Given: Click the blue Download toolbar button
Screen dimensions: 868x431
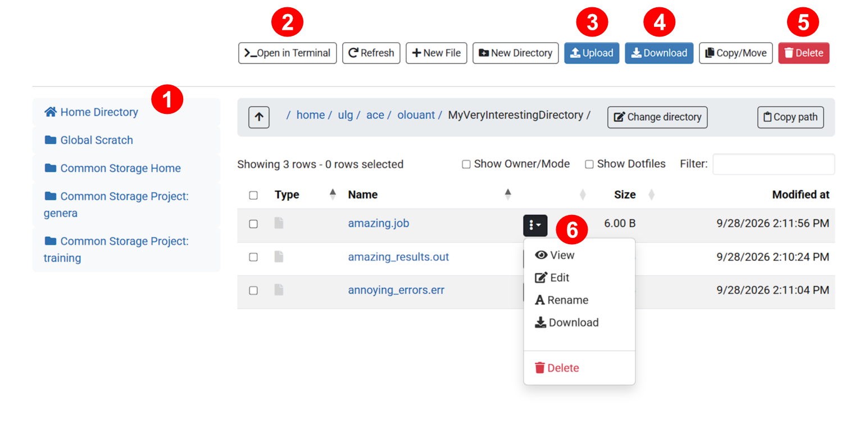Looking at the screenshot, I should pyautogui.click(x=659, y=53).
